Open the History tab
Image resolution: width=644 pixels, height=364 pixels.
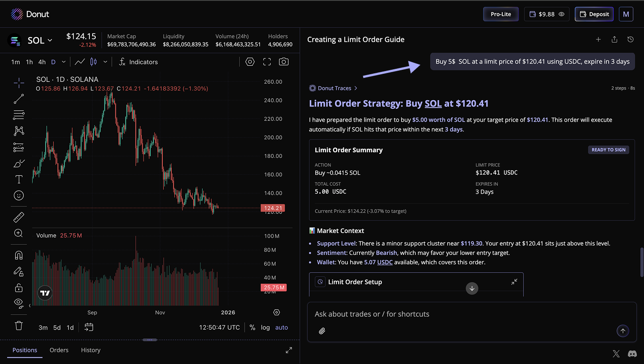click(90, 350)
